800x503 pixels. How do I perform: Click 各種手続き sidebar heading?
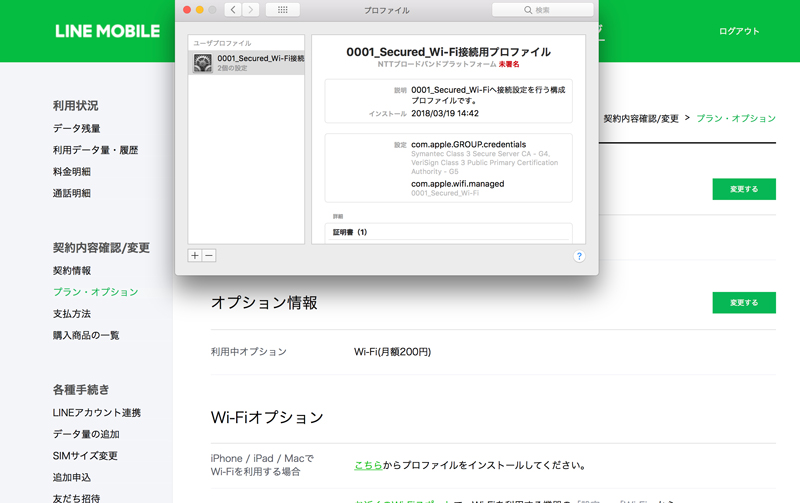coord(81,390)
